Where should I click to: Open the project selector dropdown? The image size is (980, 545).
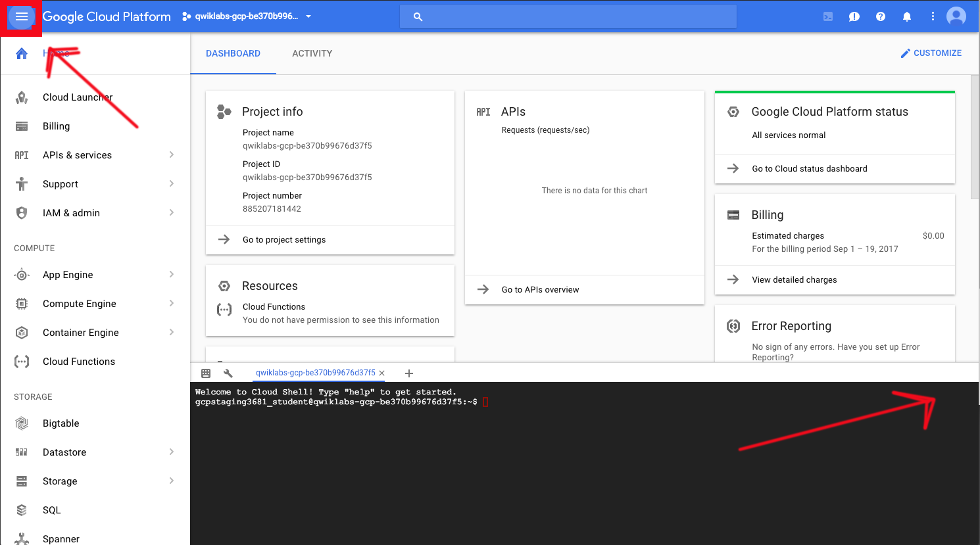pyautogui.click(x=247, y=16)
